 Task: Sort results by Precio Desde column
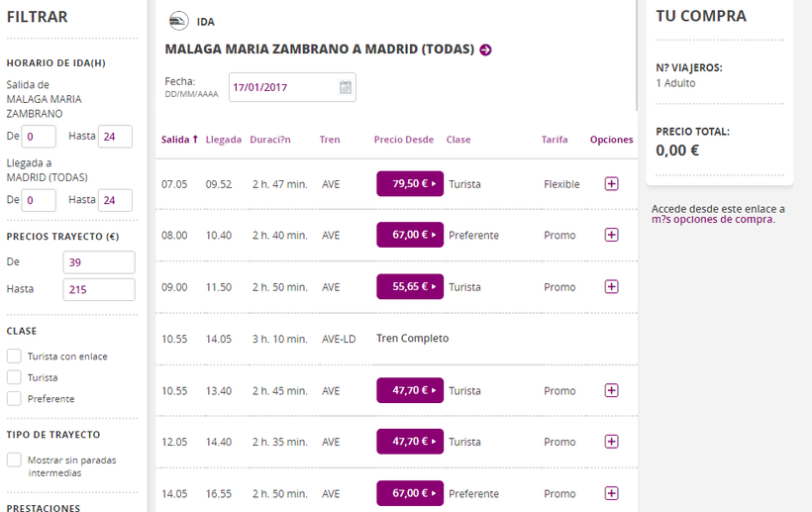point(403,140)
